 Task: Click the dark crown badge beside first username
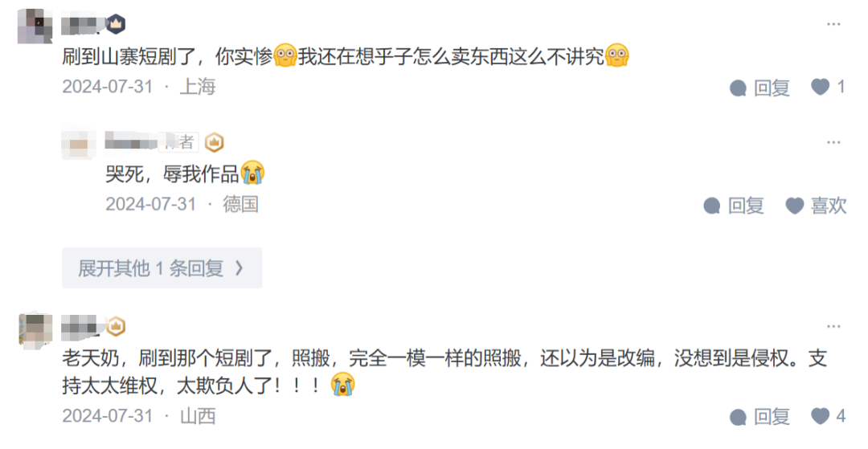[x=116, y=24]
